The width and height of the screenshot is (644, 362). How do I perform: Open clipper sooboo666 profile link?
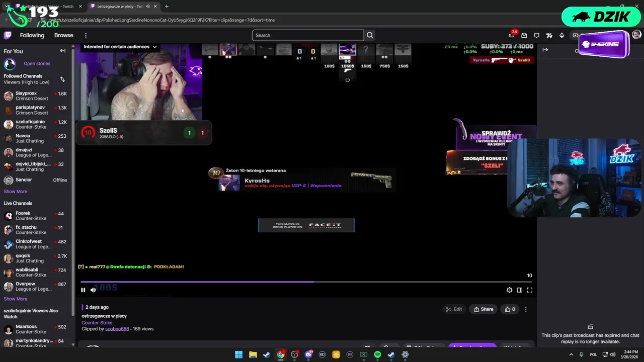point(117,329)
